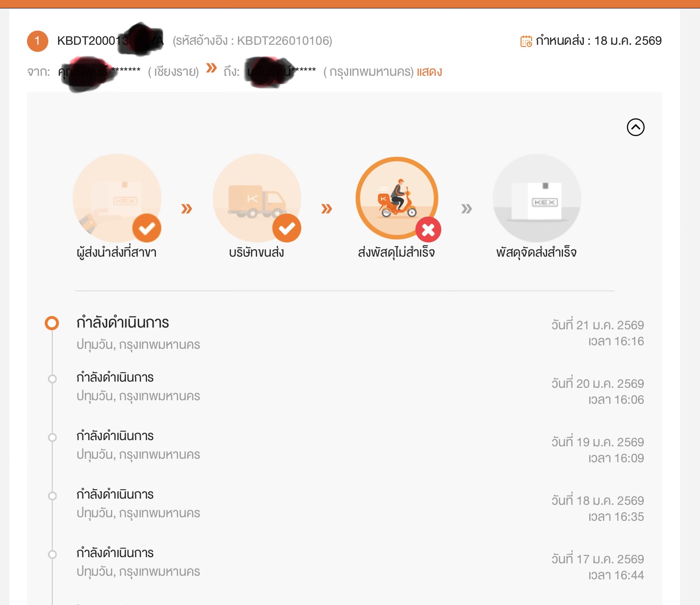
Task: Click the ส่งพัสดุไม่สำเร็จ scooter rider icon
Action: pos(397,198)
